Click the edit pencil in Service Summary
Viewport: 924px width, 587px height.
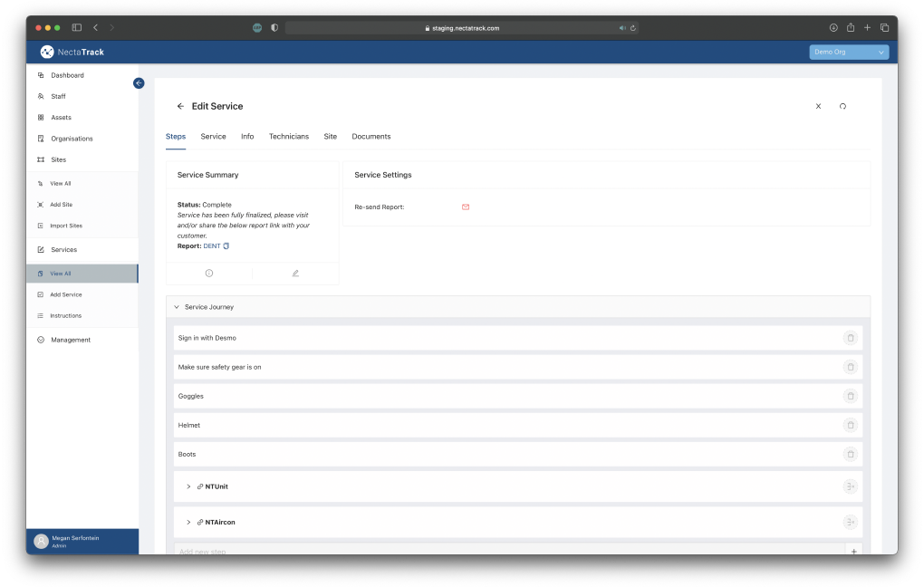point(295,273)
